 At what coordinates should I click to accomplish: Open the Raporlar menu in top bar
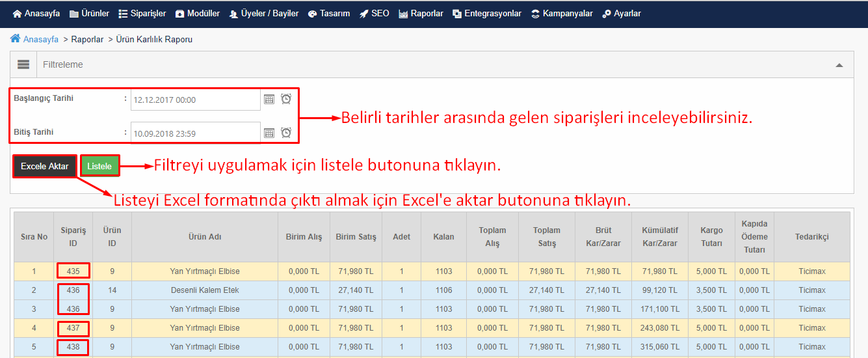tap(421, 13)
